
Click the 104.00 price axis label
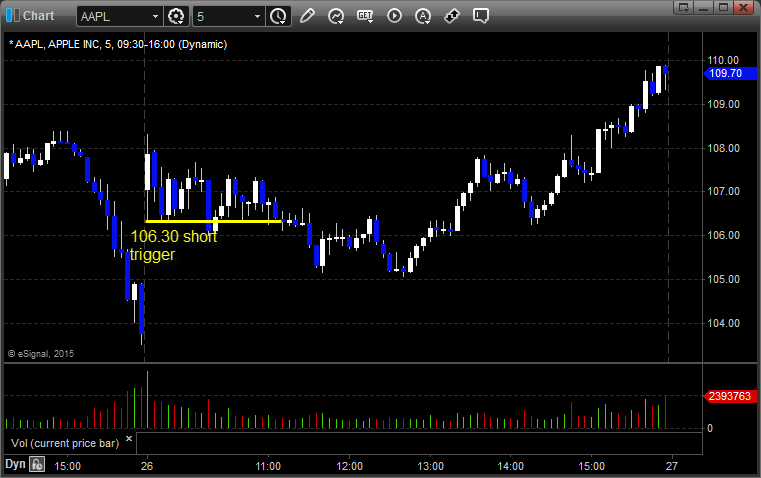(x=723, y=323)
